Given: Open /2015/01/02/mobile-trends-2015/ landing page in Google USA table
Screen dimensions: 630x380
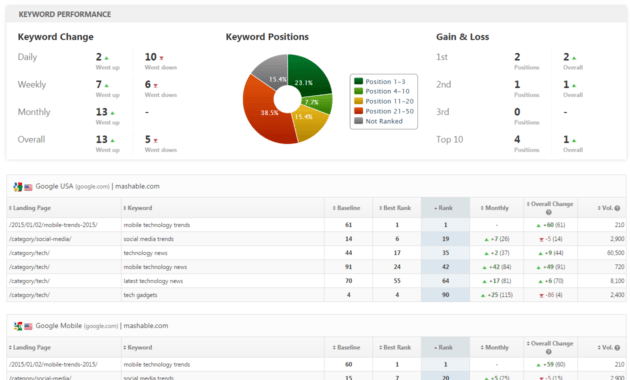Looking at the screenshot, I should coord(53,225).
